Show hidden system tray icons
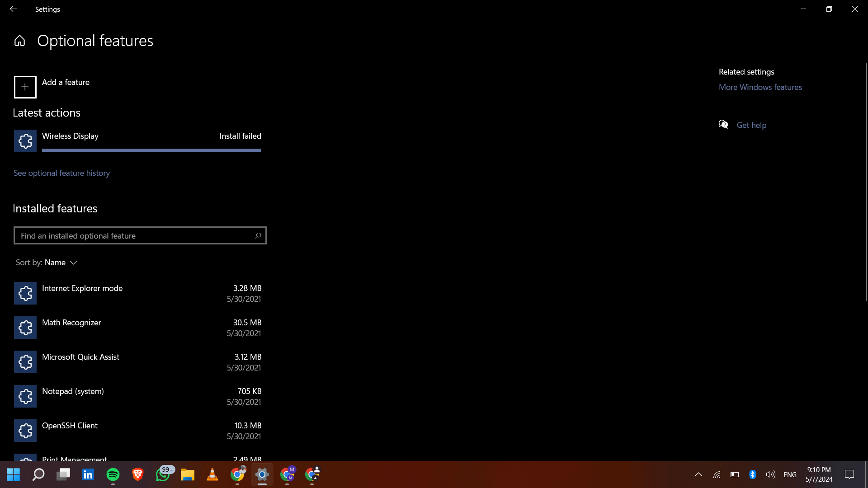This screenshot has width=868, height=488. tap(698, 474)
